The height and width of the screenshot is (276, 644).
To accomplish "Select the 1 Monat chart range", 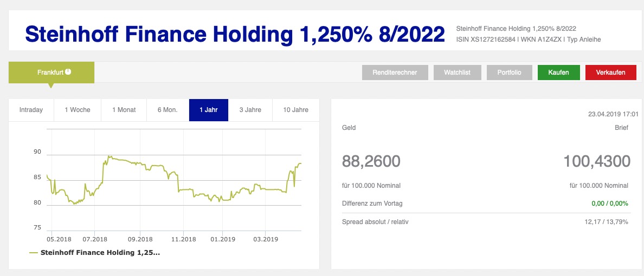I will 124,110.
